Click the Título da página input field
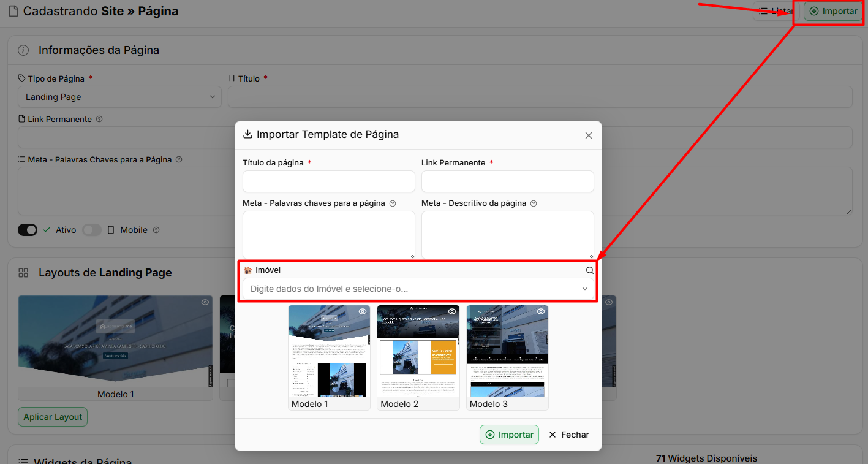The height and width of the screenshot is (464, 868). [x=329, y=181]
